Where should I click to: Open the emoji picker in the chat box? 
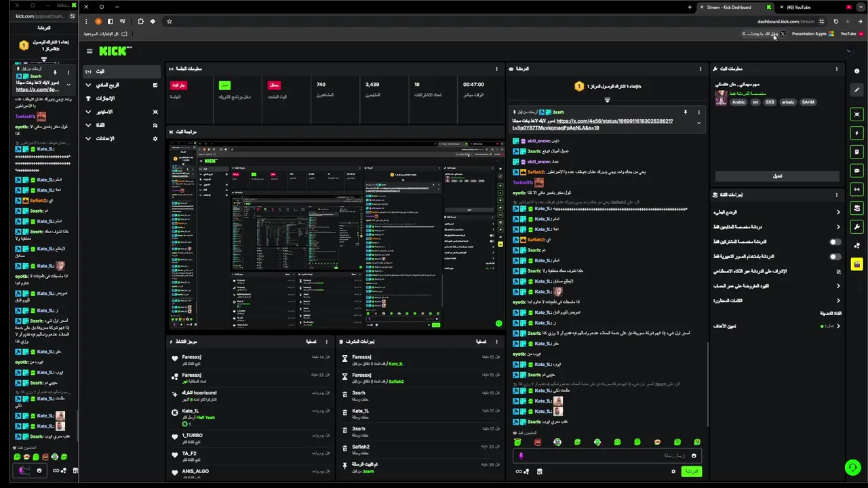(x=693, y=455)
